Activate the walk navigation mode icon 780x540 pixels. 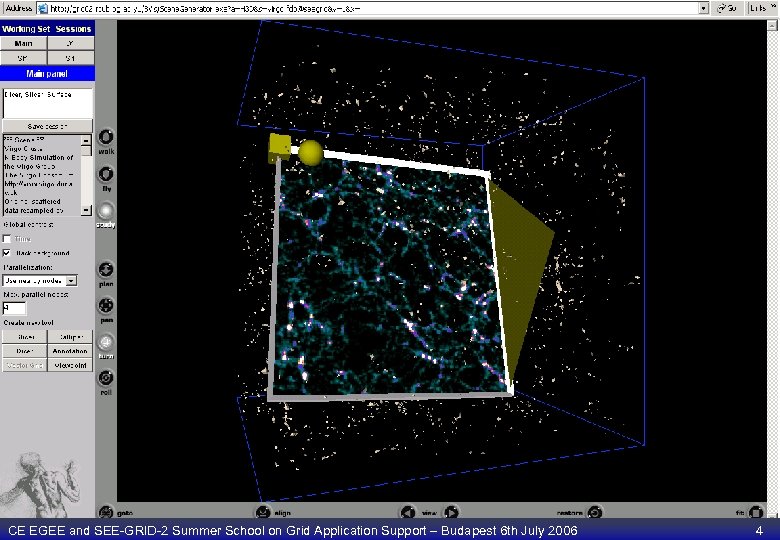105,137
